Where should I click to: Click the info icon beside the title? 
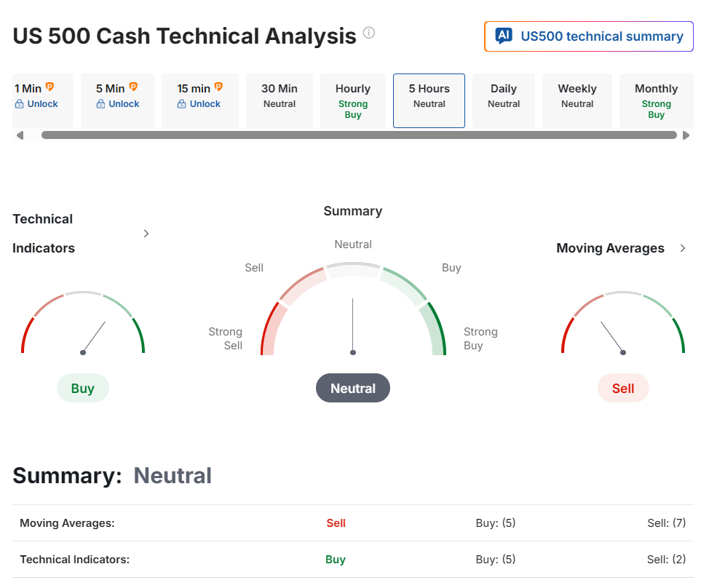[x=369, y=33]
